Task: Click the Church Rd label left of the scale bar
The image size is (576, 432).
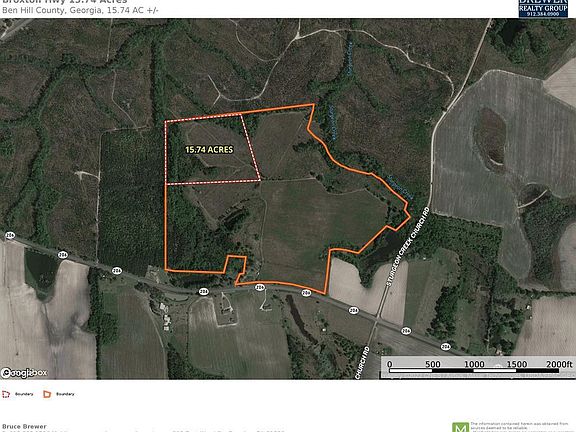Action: click(x=362, y=363)
